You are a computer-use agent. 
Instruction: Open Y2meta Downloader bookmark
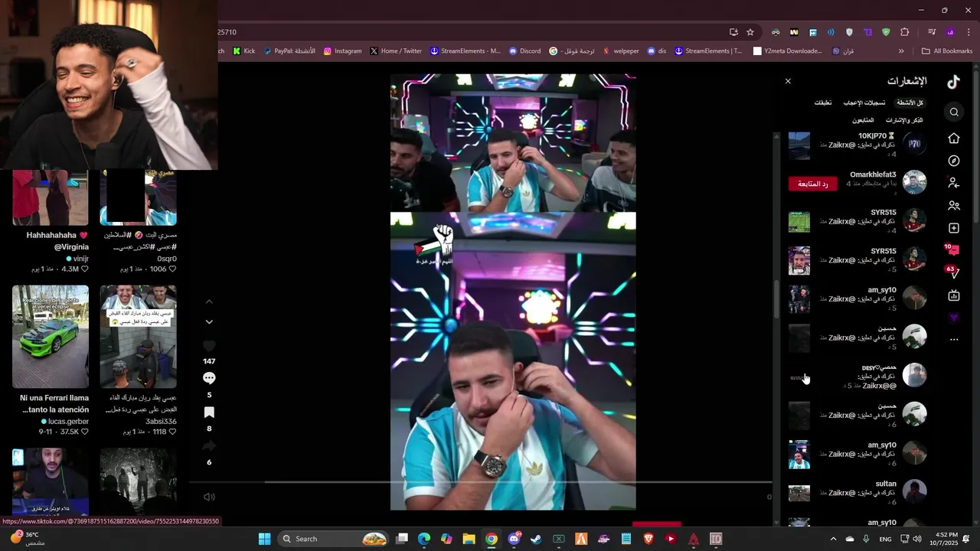pyautogui.click(x=788, y=51)
